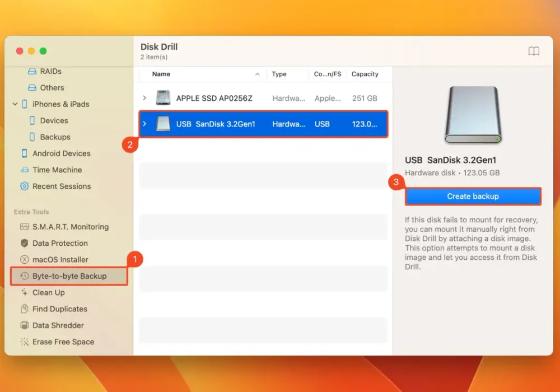560x392 pixels.
Task: Click the S.M.A.R.T. Monitoring graph icon
Action: 24,227
